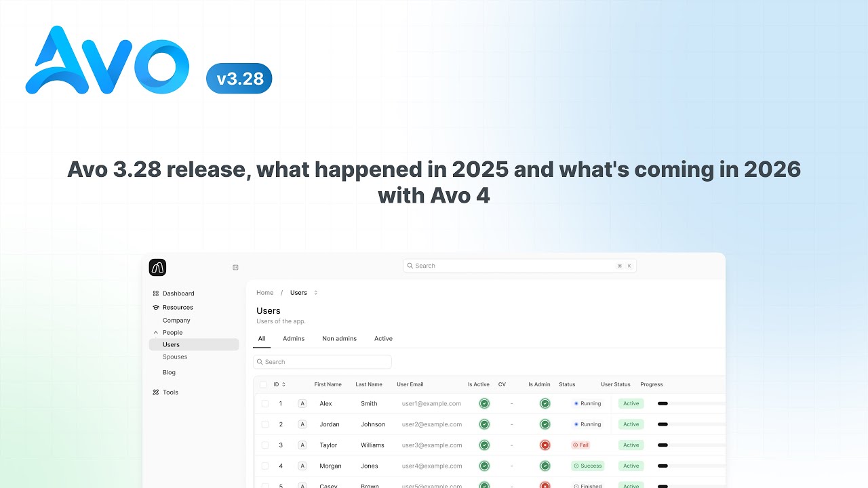Click Is Active checkmark for Taylor
Viewport: 868px width, 488px height.
(484, 445)
